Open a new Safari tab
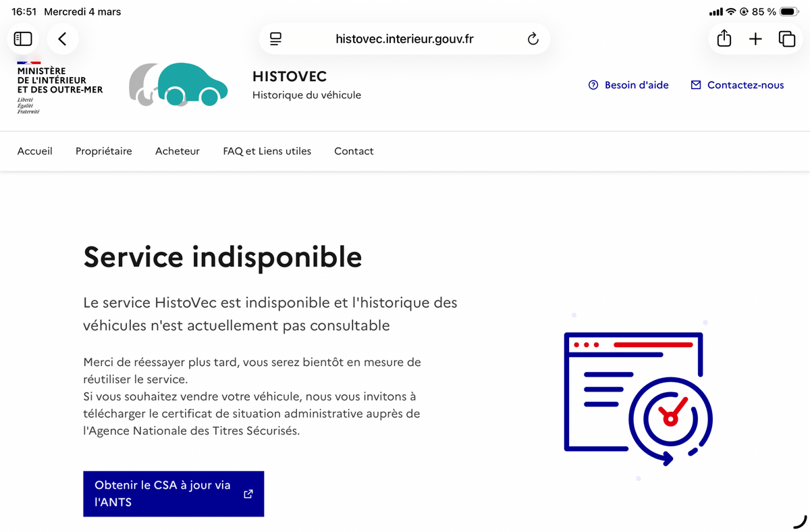This screenshot has width=810, height=532. [x=755, y=39]
